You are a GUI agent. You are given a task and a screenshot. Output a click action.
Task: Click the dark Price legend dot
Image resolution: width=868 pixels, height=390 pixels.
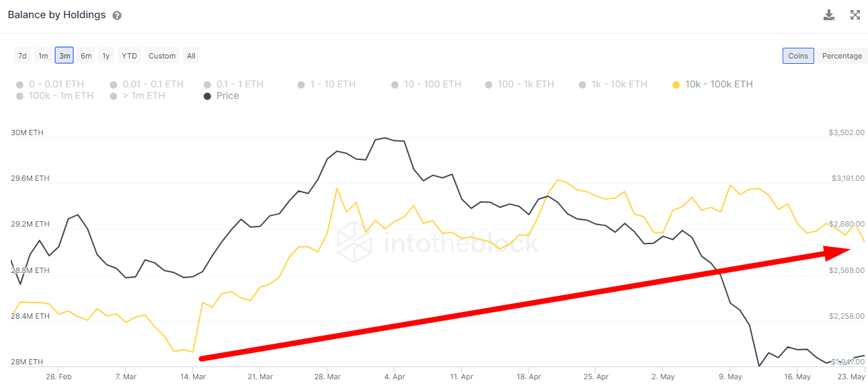tap(208, 95)
